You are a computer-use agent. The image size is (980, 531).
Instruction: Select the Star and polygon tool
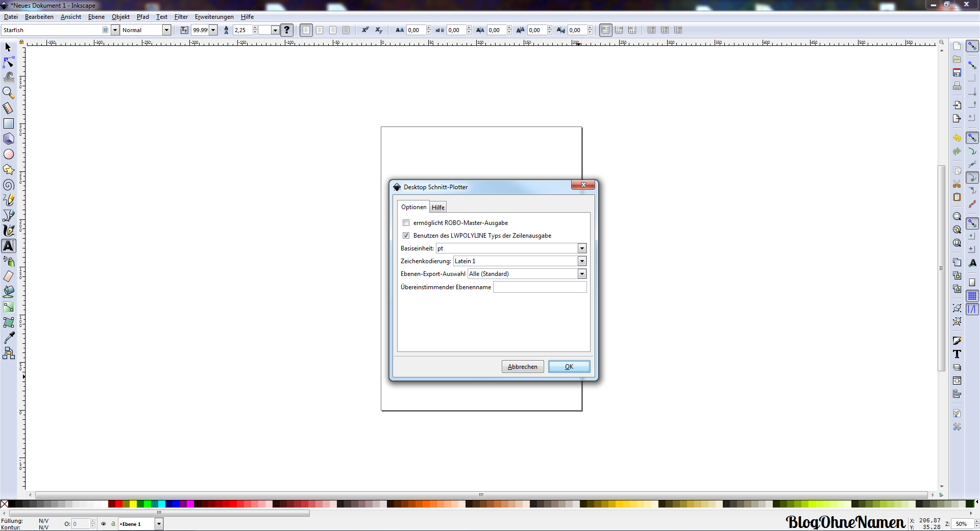pyautogui.click(x=9, y=169)
